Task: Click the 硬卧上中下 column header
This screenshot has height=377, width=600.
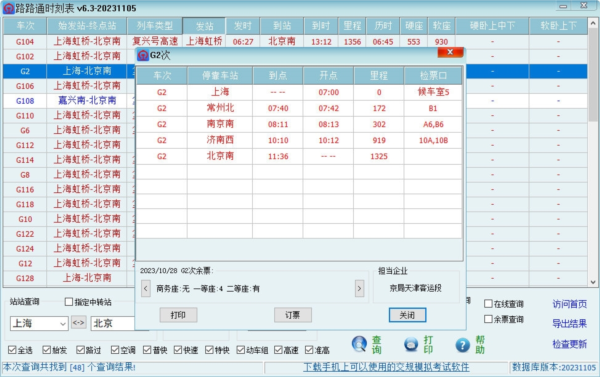Action: tap(492, 26)
